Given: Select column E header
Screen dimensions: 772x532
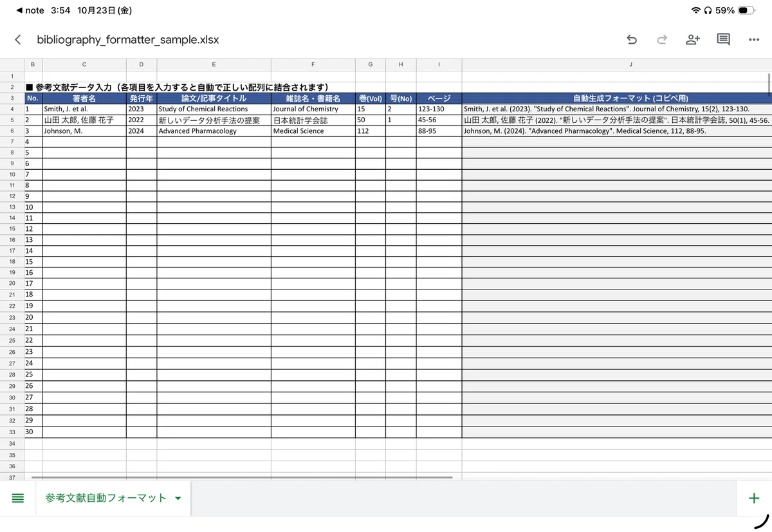Looking at the screenshot, I should (x=214, y=64).
